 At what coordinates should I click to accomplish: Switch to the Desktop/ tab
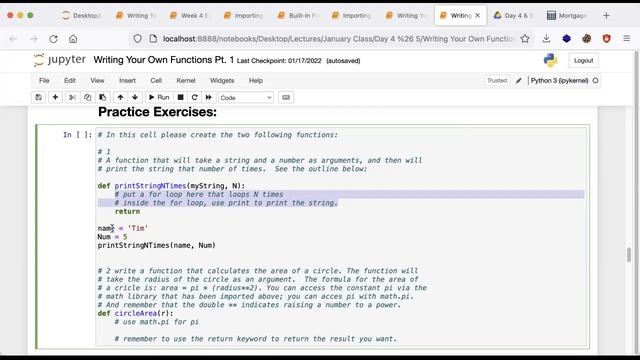(x=81, y=16)
